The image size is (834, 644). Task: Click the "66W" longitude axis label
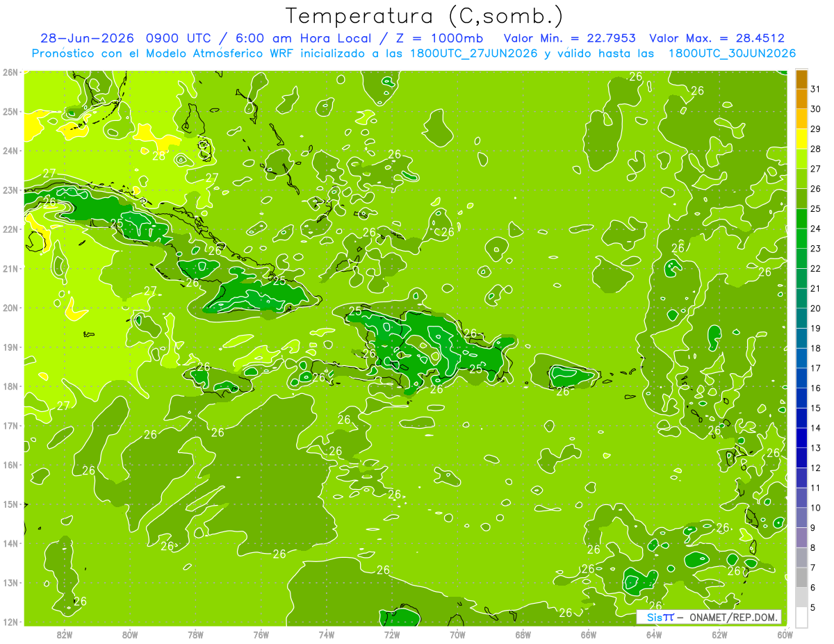coord(589,634)
